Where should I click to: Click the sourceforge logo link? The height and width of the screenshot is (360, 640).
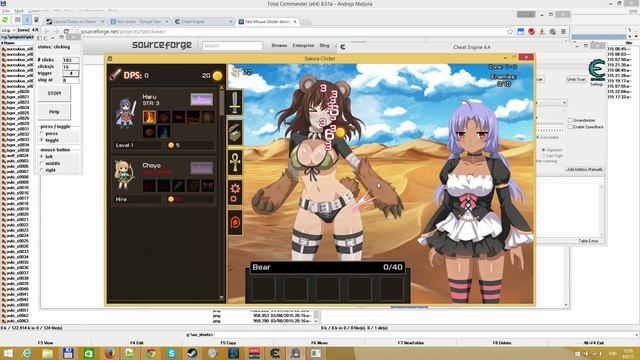[x=162, y=45]
